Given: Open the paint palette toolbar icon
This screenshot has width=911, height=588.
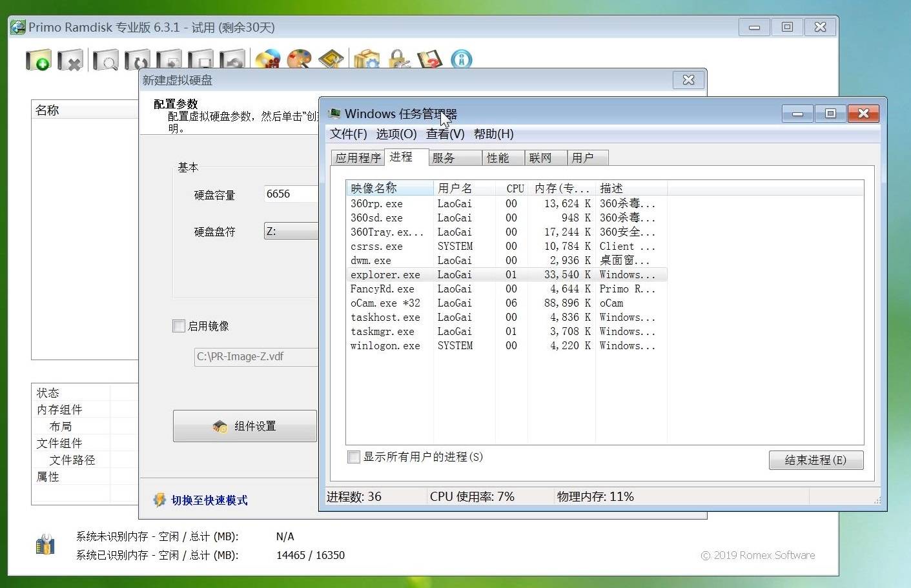Looking at the screenshot, I should click(299, 59).
